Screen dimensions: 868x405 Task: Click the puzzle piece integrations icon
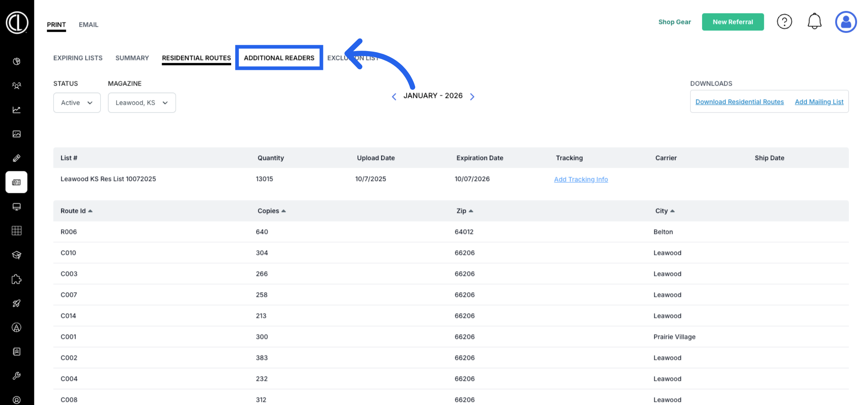pyautogui.click(x=17, y=279)
